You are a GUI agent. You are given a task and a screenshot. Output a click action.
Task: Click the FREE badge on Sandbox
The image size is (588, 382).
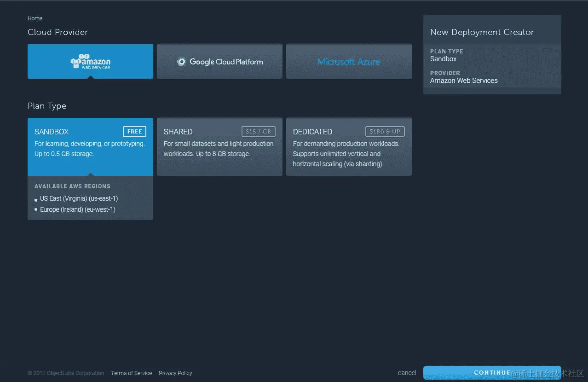pyautogui.click(x=134, y=132)
